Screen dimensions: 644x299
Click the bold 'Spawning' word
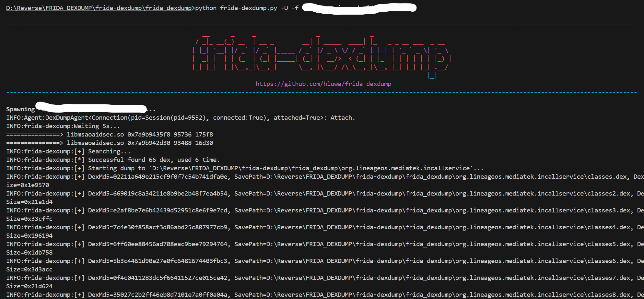click(x=20, y=109)
